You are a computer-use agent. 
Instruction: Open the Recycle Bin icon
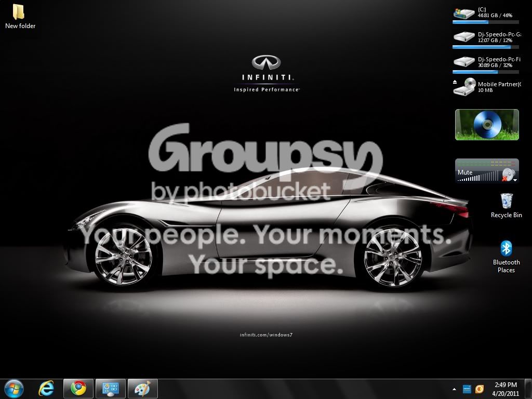click(506, 206)
